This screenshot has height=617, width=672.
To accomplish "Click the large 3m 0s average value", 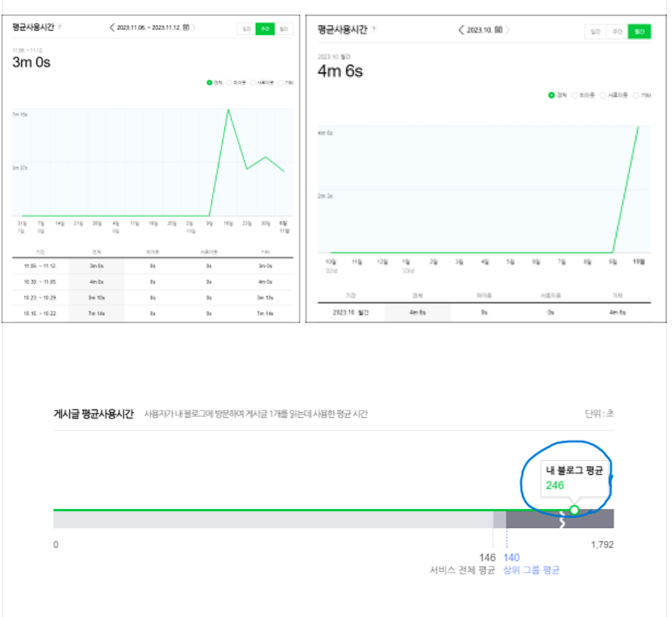I will point(31,63).
